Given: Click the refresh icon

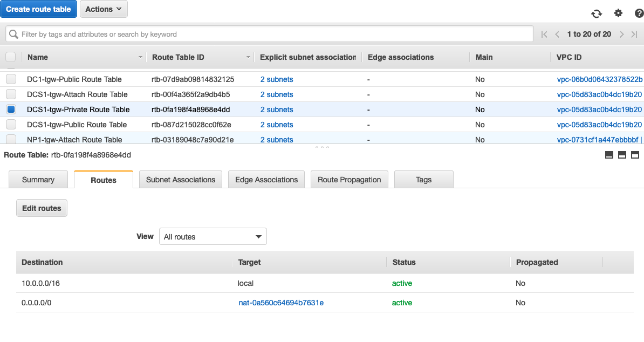Looking at the screenshot, I should 597,13.
